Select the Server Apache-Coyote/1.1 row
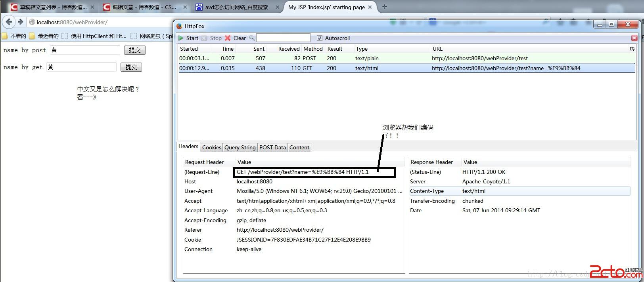Screen dimensions: 644x282 point(519,181)
